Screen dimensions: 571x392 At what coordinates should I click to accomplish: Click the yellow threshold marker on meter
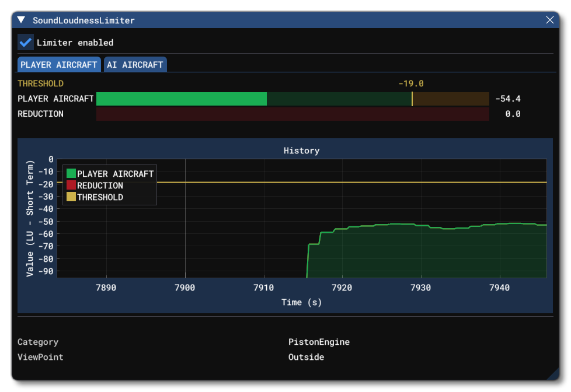(412, 99)
